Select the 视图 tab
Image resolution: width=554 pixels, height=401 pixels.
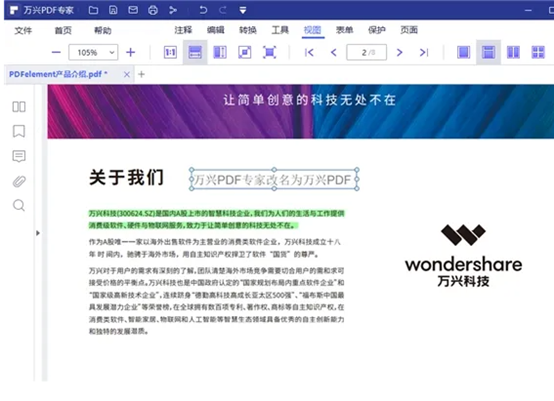[x=312, y=30]
